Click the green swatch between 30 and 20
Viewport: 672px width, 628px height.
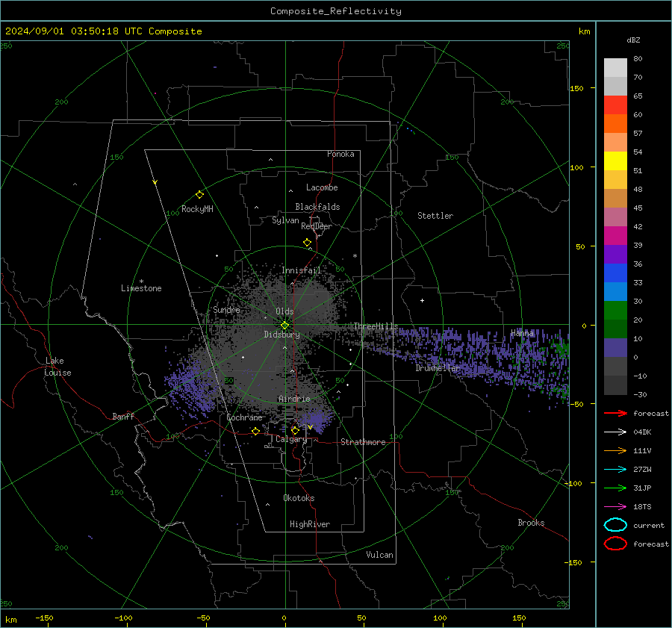615,310
